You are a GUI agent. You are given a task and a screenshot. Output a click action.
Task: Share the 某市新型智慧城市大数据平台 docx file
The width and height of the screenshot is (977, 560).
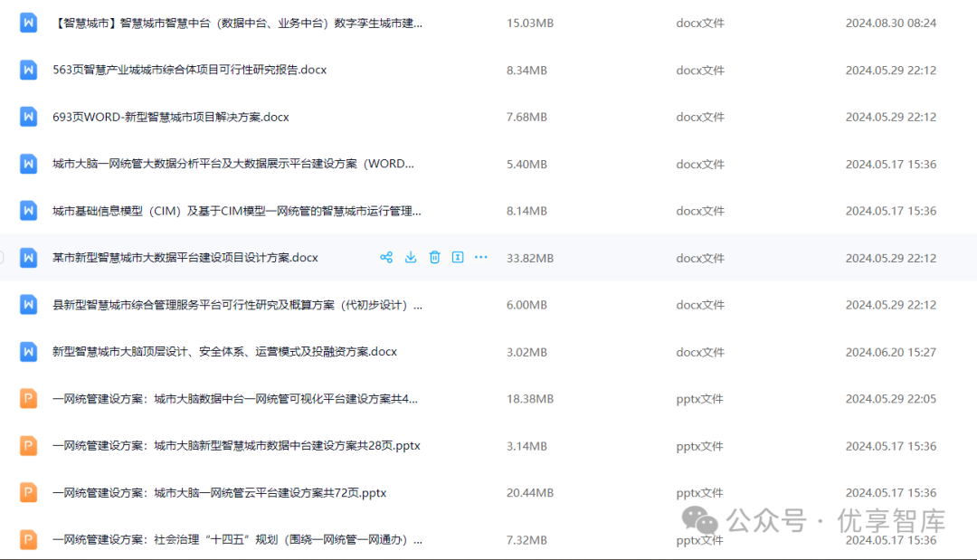pos(386,257)
